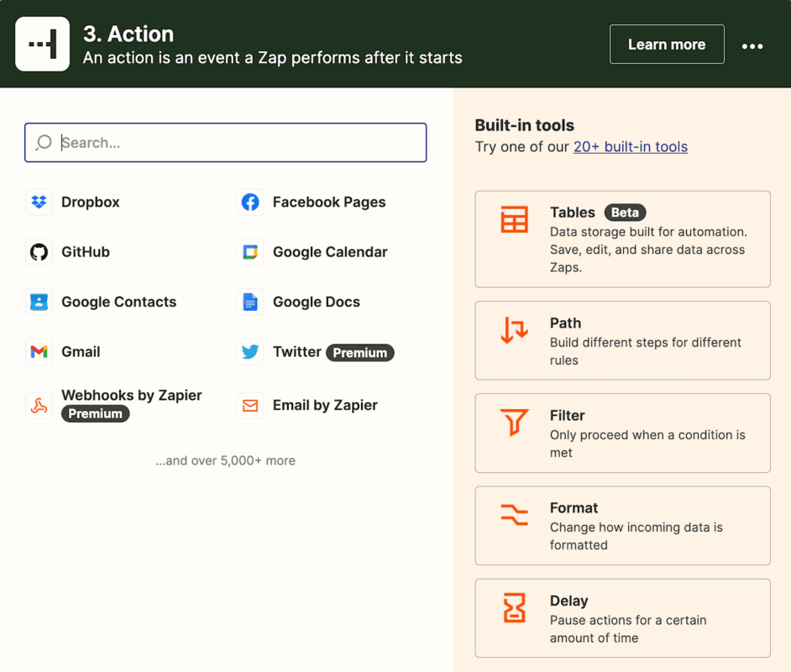Select Google Contacts
This screenshot has height=672, width=791.
(118, 302)
